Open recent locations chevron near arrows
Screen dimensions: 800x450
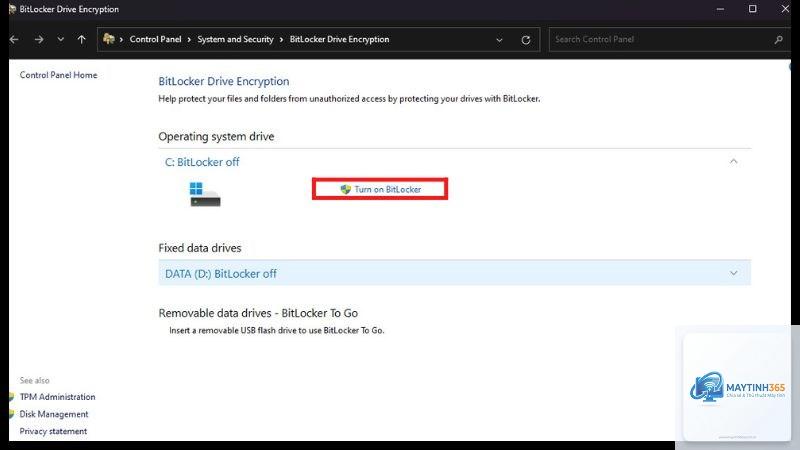coord(60,39)
